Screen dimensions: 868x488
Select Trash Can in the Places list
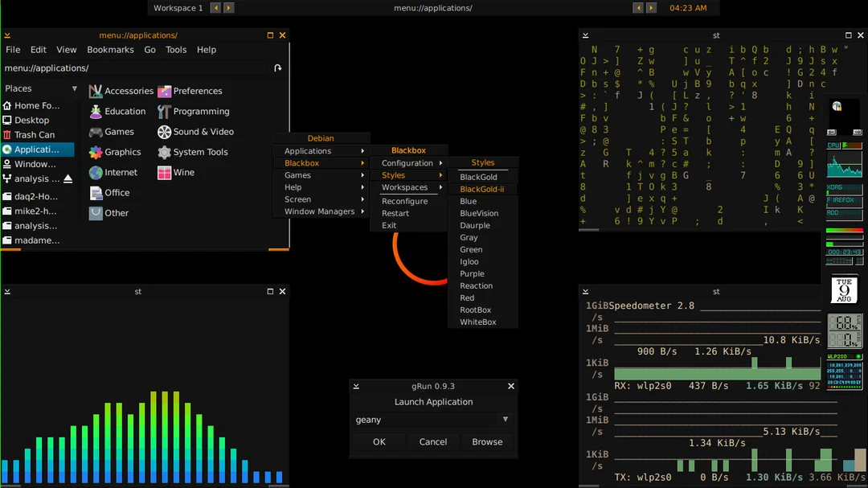pos(35,135)
